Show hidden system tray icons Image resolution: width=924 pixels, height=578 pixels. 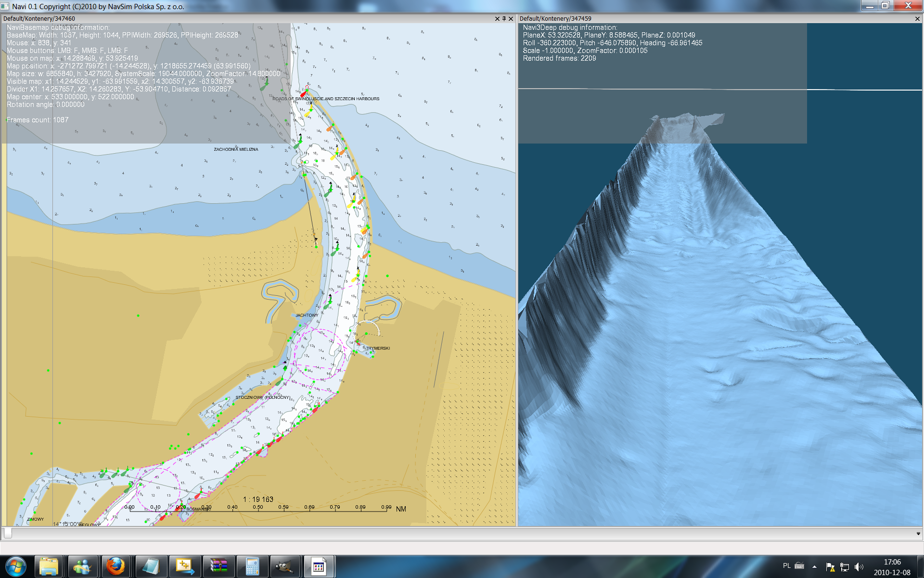[x=814, y=566]
